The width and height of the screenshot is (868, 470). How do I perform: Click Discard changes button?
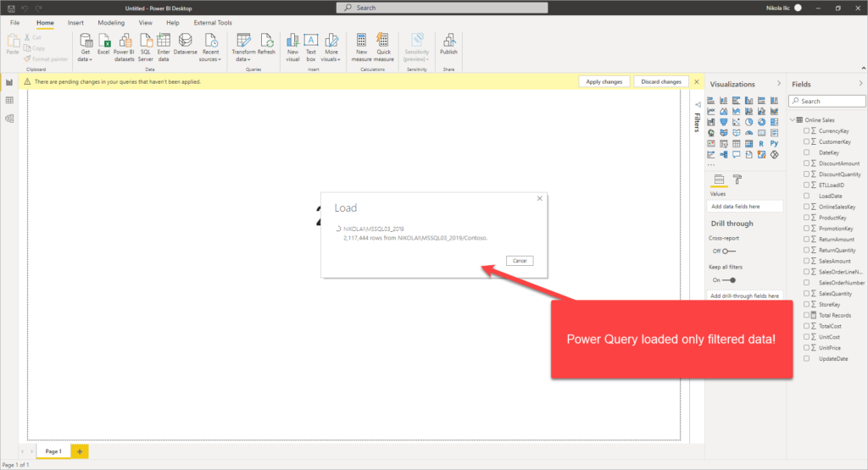[x=661, y=82]
